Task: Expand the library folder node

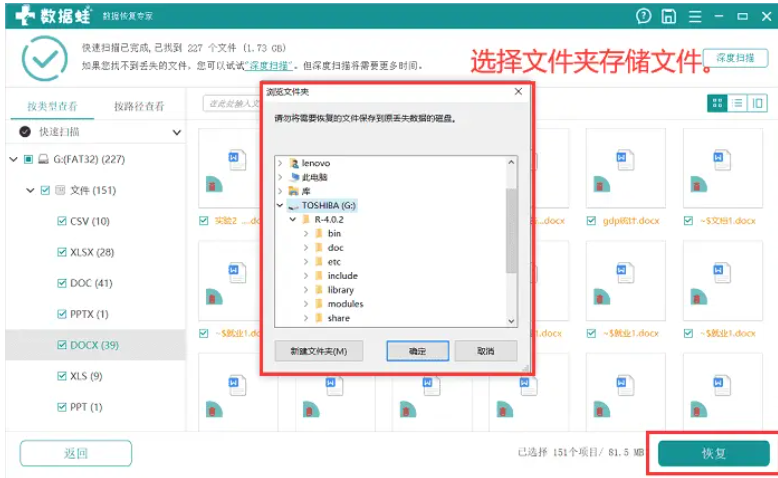Action: coord(306,290)
